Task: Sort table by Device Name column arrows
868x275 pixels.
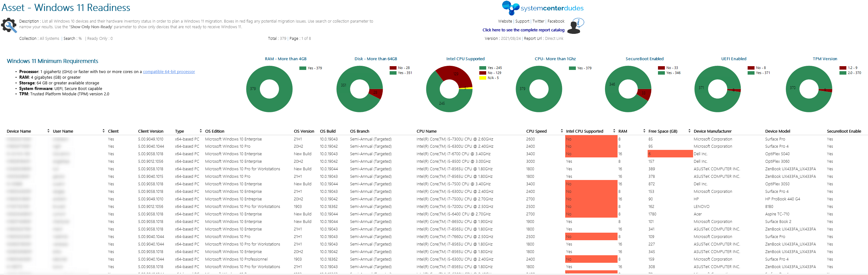Action: (x=49, y=131)
